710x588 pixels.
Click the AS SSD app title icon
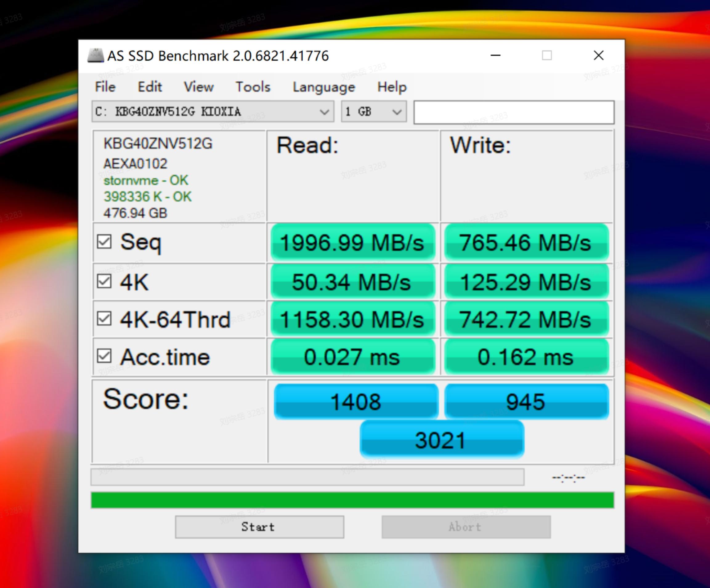click(x=96, y=55)
